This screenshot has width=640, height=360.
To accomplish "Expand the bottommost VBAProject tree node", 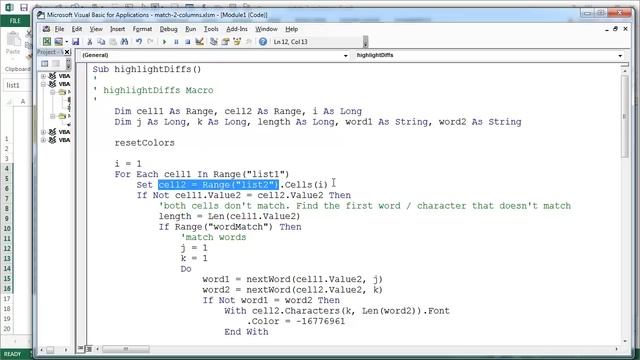I will (x=43, y=140).
